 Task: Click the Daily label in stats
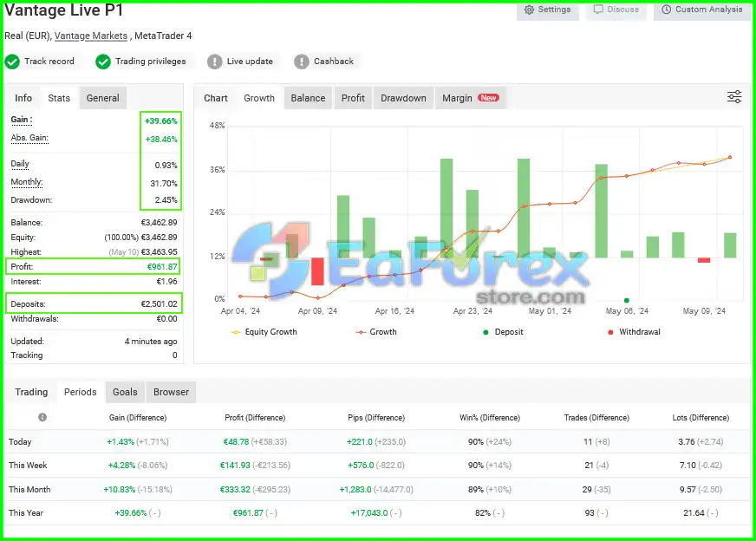20,164
